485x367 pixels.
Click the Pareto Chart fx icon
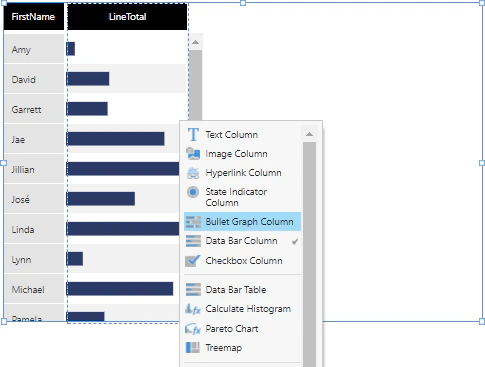point(193,329)
